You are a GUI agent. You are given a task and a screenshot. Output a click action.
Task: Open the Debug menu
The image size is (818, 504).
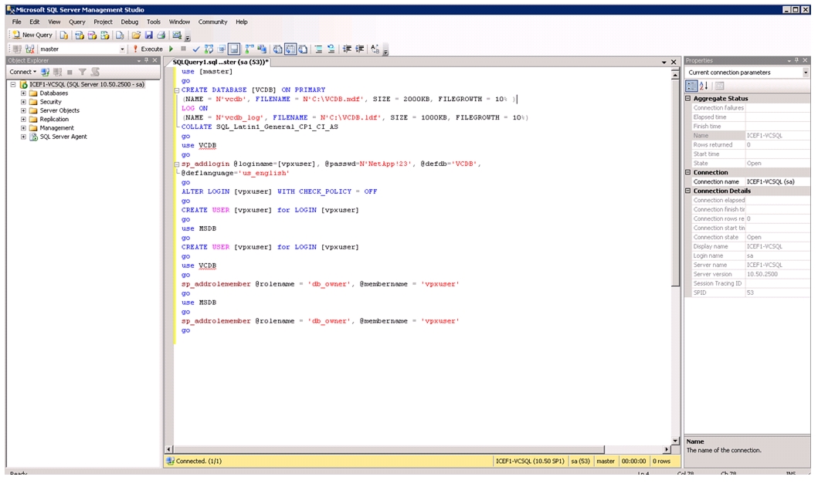point(130,22)
